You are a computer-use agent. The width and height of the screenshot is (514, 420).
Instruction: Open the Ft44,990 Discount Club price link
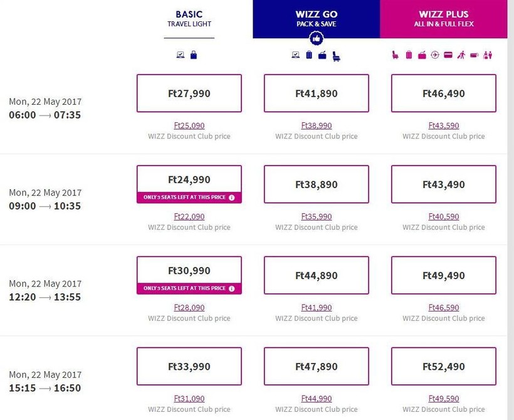coord(316,399)
